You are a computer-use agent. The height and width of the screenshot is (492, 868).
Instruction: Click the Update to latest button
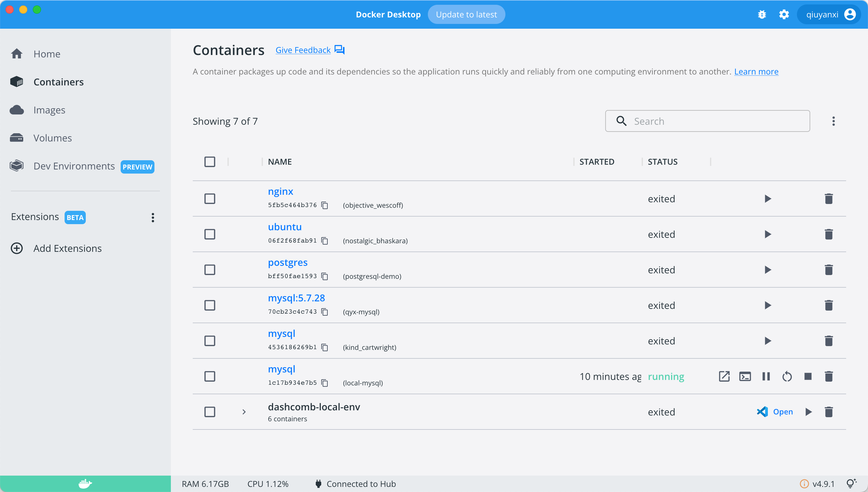(466, 15)
